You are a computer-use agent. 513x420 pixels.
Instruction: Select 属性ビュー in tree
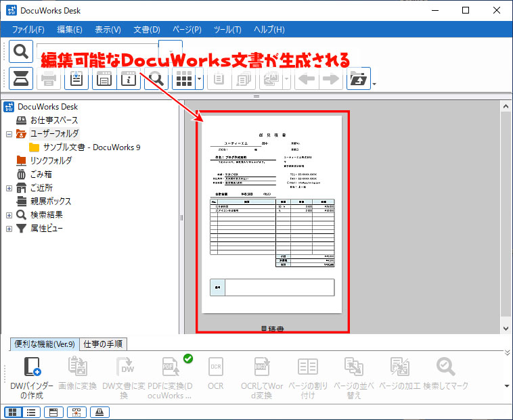[47, 228]
